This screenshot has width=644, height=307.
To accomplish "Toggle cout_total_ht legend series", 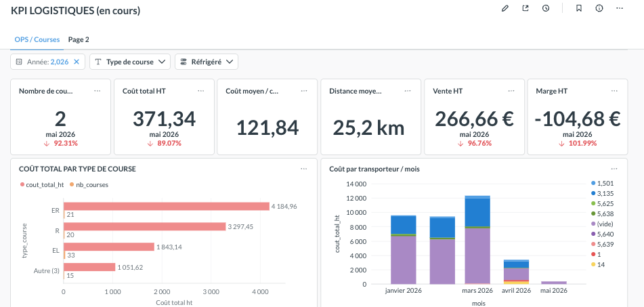I will pyautogui.click(x=42, y=184).
